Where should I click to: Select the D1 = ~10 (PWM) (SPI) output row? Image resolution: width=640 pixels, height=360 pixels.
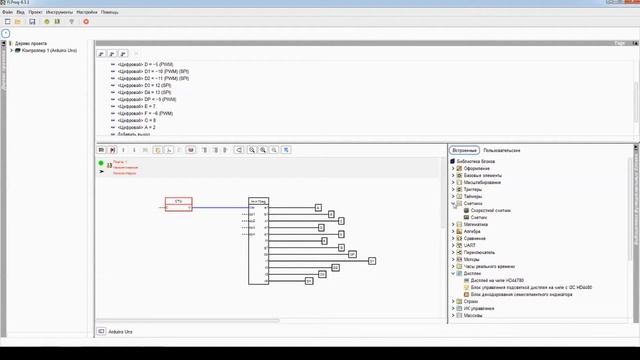(x=153, y=71)
